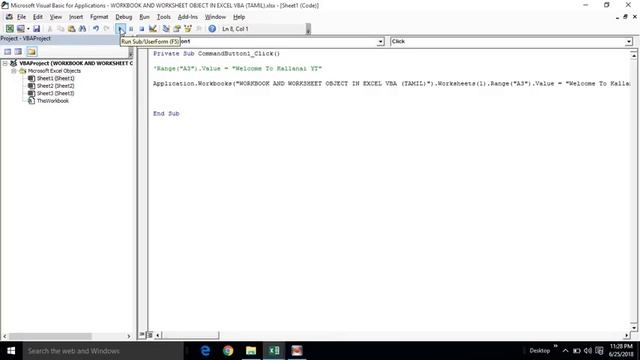Click the Search the web and Windows box

(103, 351)
